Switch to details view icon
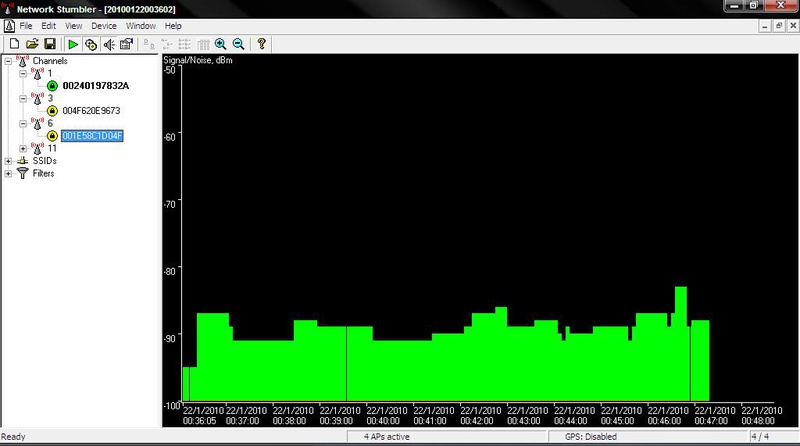 [203, 44]
